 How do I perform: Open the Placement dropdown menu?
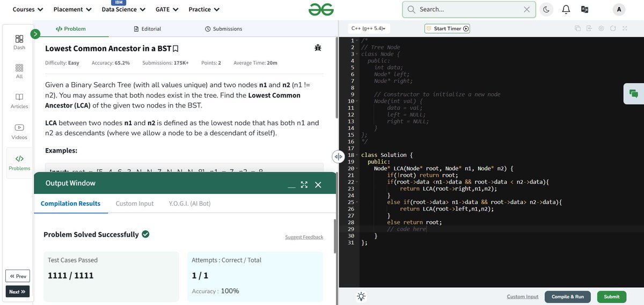click(72, 9)
